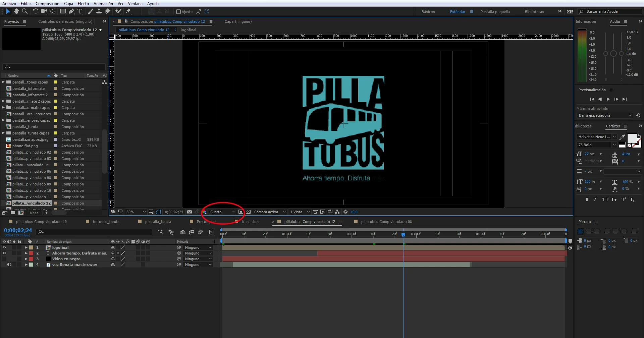Enable the Ajuste snapping checkbox

pyautogui.click(x=178, y=12)
